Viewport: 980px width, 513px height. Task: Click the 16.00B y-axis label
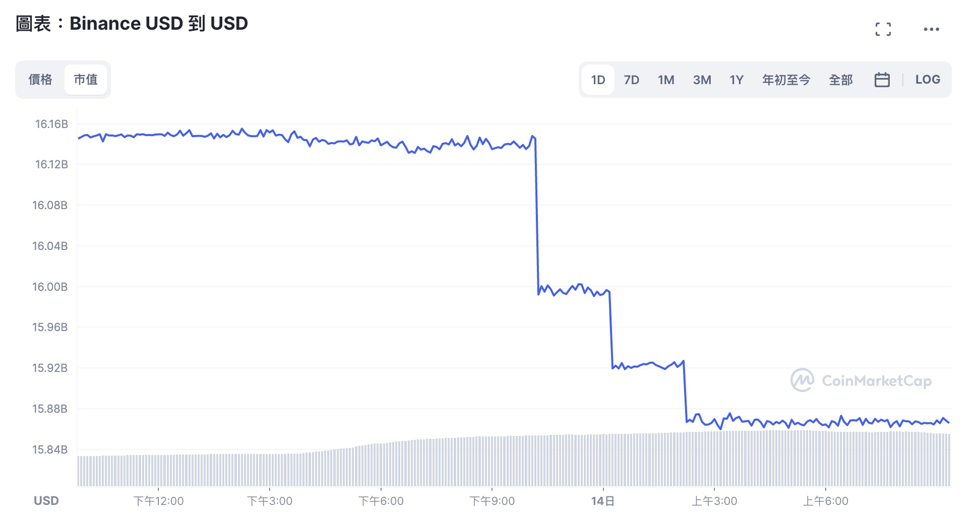(x=50, y=287)
